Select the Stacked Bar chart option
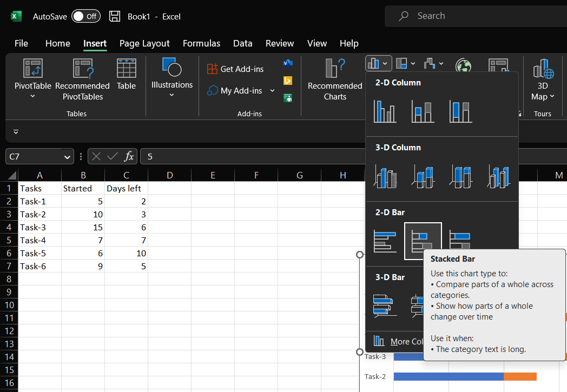567x392 pixels. click(x=423, y=241)
